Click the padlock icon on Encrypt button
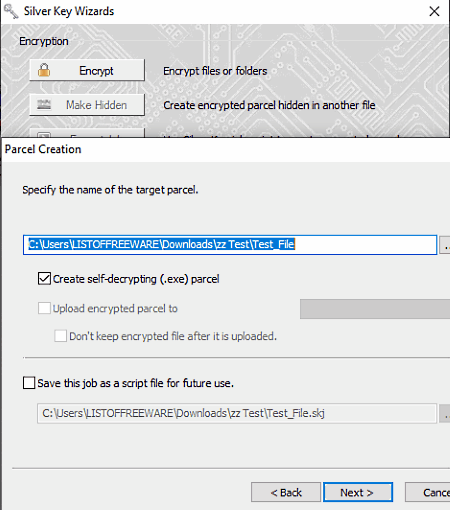This screenshot has width=450, height=510. [44, 70]
